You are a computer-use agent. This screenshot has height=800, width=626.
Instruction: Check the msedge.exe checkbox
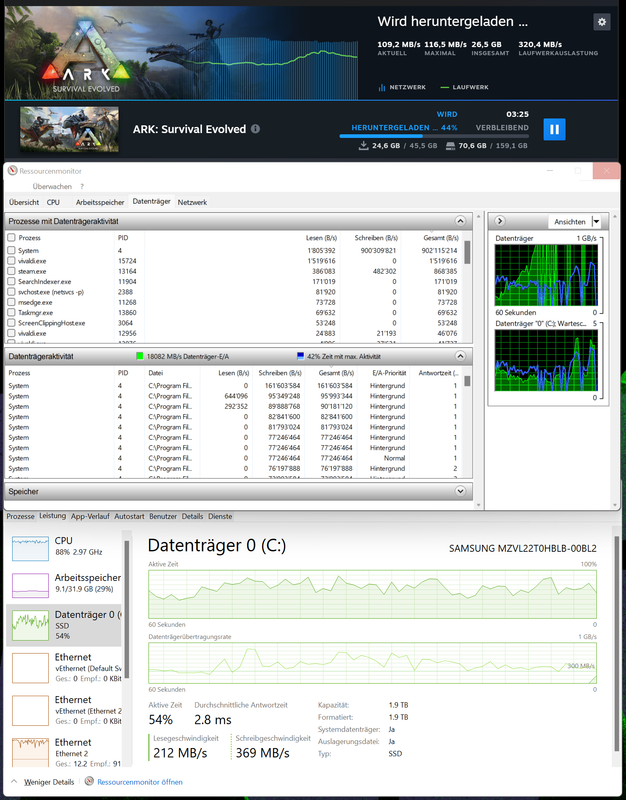(11, 302)
